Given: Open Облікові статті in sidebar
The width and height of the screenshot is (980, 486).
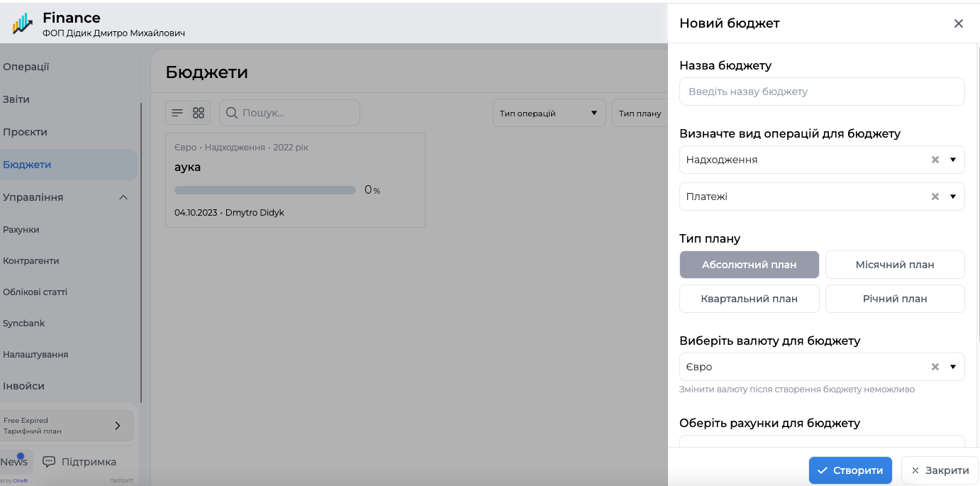Looking at the screenshot, I should 35,292.
